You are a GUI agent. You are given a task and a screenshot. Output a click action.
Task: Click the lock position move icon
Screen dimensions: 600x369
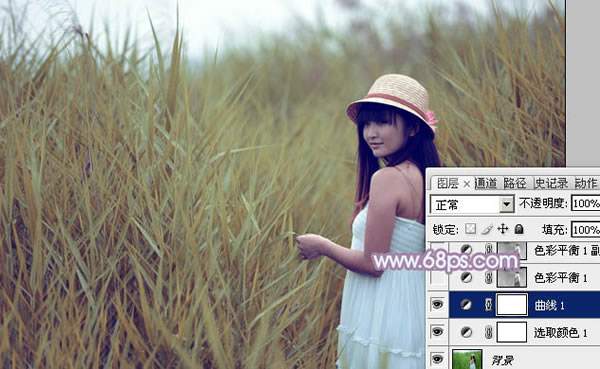pos(502,229)
